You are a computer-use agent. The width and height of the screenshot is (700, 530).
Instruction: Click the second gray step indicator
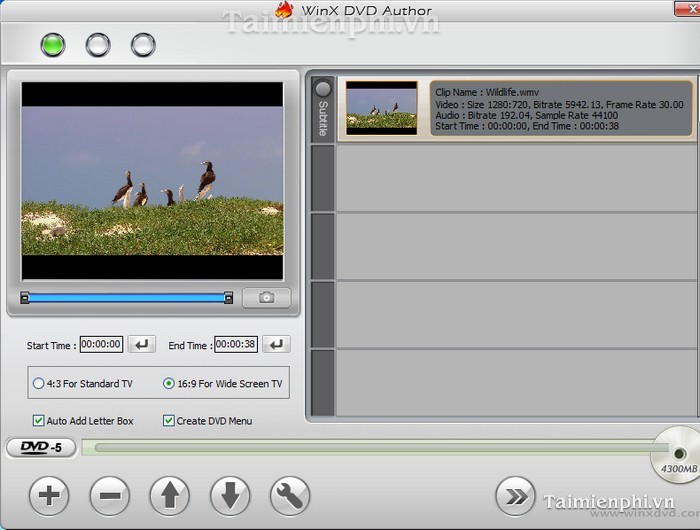point(98,45)
